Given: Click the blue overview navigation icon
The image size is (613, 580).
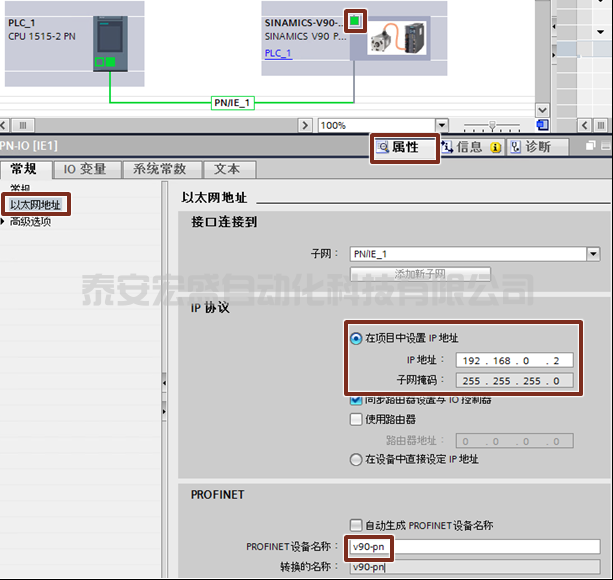Looking at the screenshot, I should [x=542, y=125].
